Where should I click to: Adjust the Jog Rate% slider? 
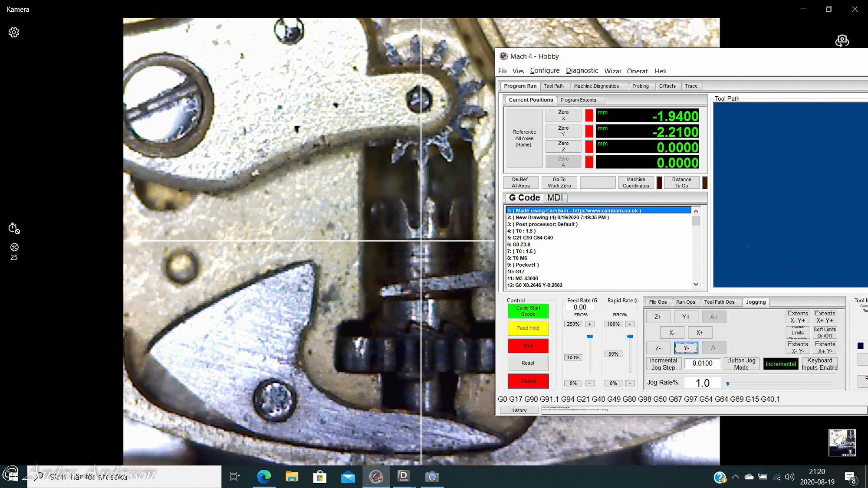tap(728, 383)
